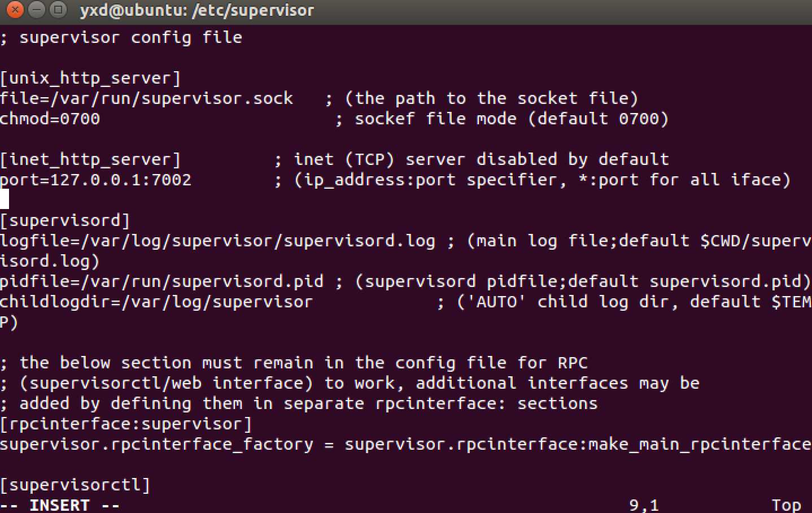Place cursor on '[unix_http_server]' section header
The width and height of the screenshot is (812, 513).
pos(90,78)
